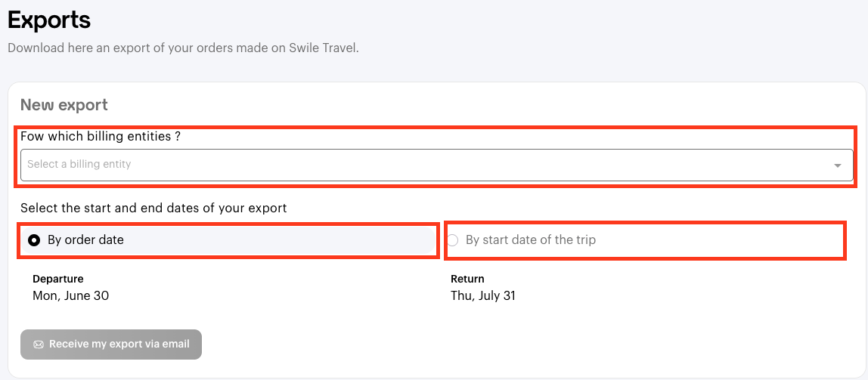Screen dimensions: 868x380
Task: Click the "By order date" option label
Action: tap(85, 240)
